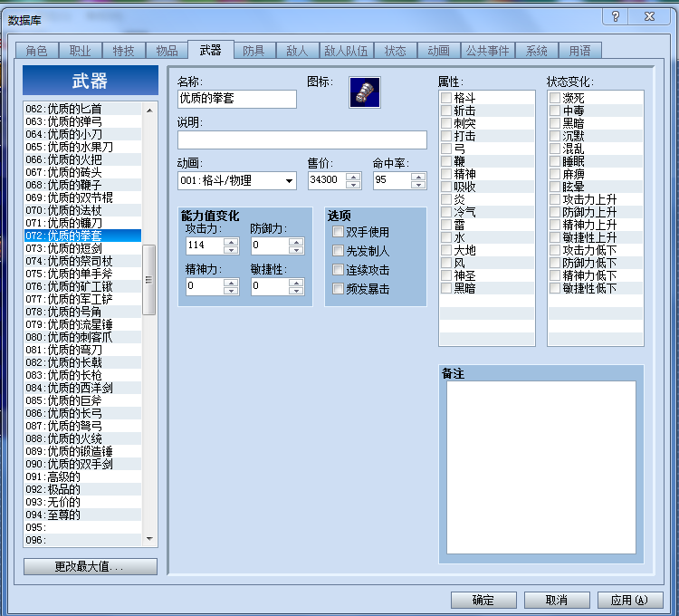Decrease 敏捷性 with the down arrow
This screenshot has width=679, height=616.
[x=296, y=291]
